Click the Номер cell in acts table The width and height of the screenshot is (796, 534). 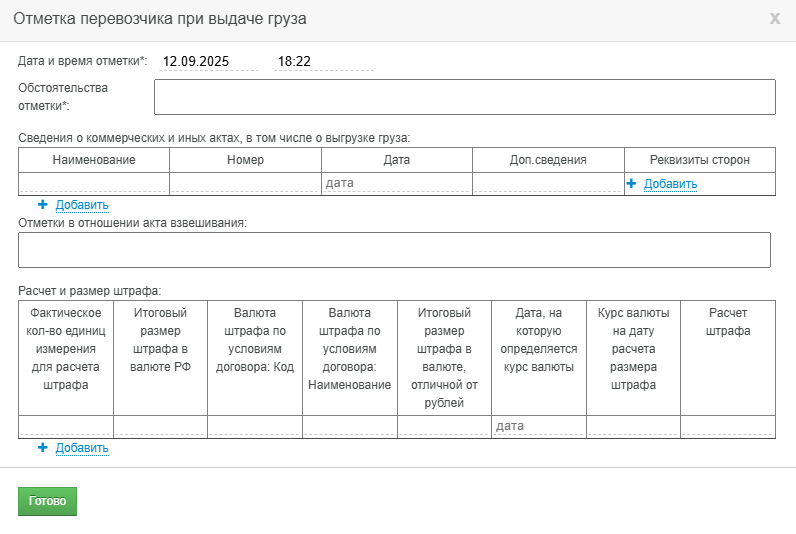coord(245,183)
